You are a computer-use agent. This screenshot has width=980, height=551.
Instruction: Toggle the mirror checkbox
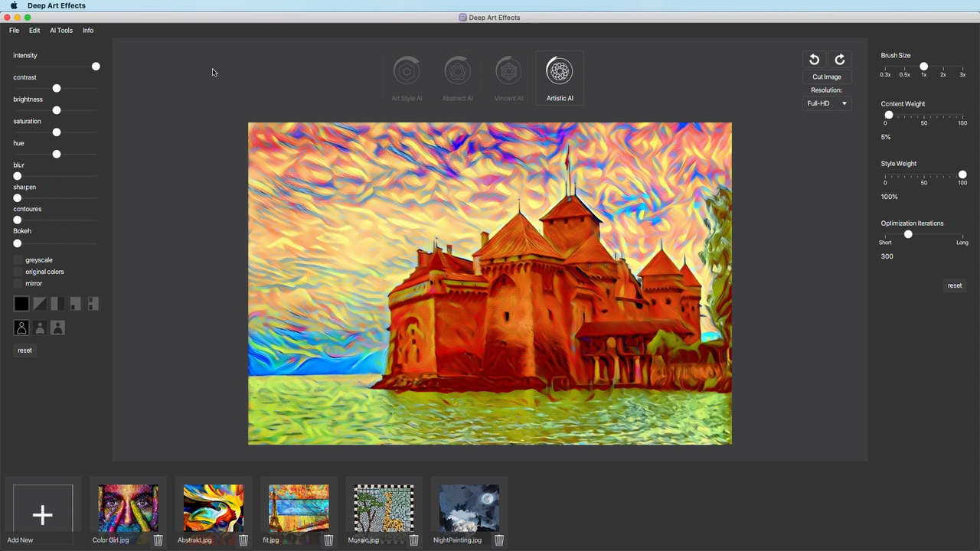pyautogui.click(x=18, y=283)
